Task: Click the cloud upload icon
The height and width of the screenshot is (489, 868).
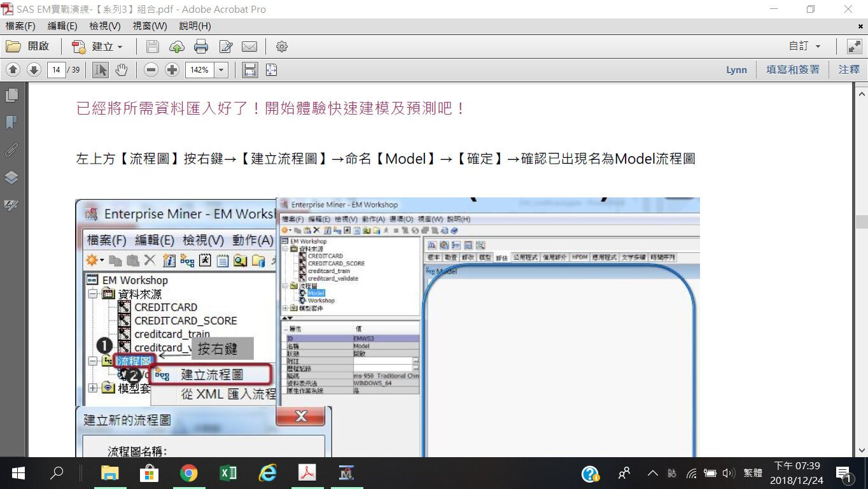Action: tap(177, 46)
